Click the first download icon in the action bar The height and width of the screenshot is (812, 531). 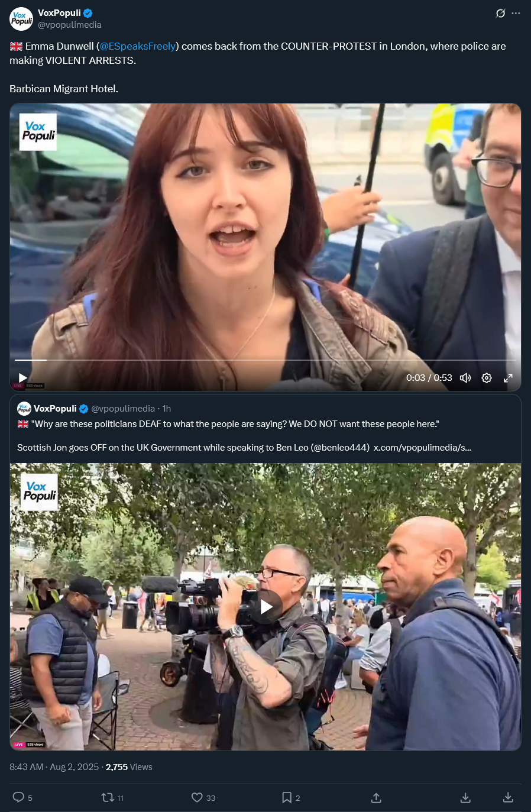tap(465, 798)
